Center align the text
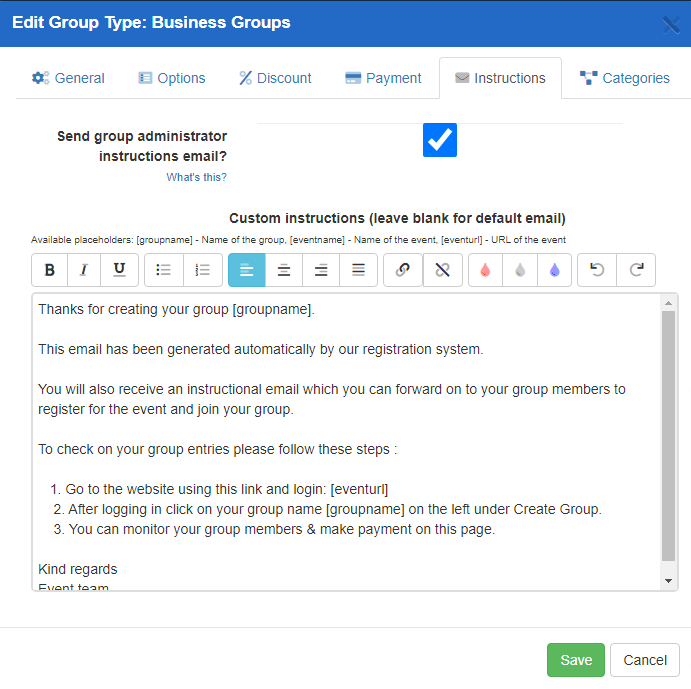 point(284,270)
